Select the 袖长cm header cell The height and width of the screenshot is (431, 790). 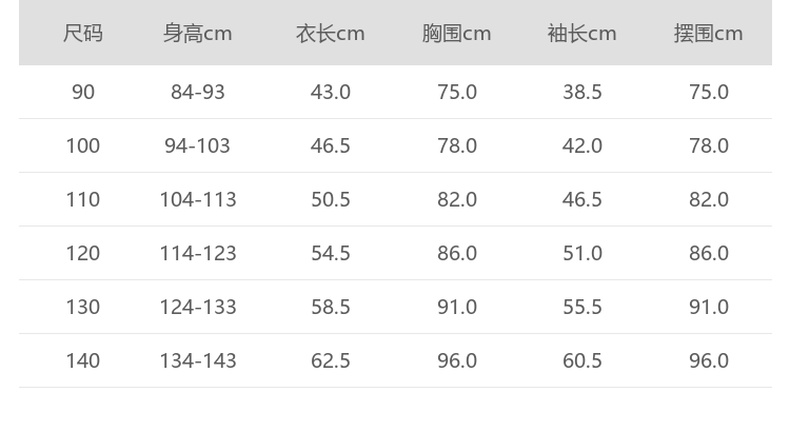[582, 34]
